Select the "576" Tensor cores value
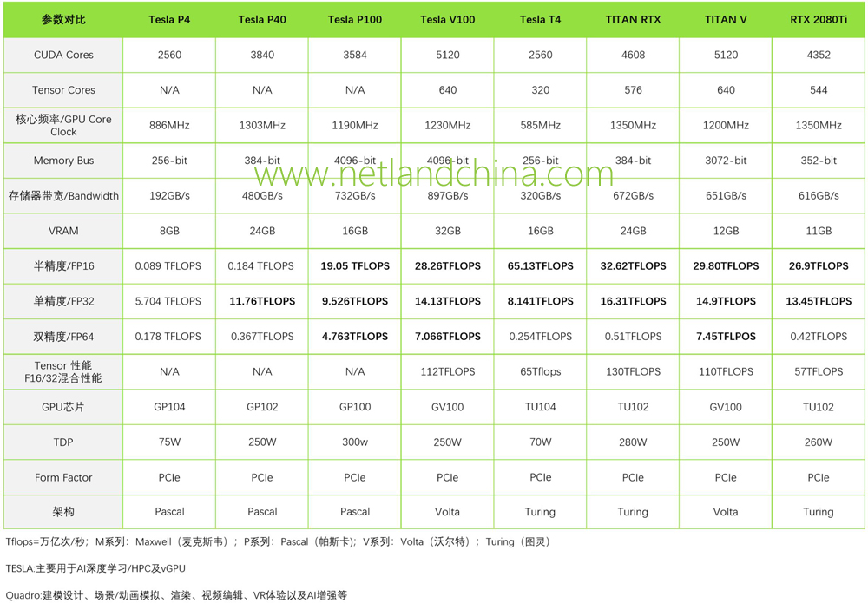Image resolution: width=868 pixels, height=603 pixels. tap(634, 90)
